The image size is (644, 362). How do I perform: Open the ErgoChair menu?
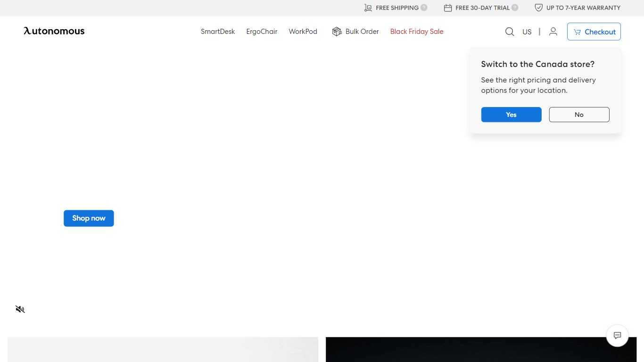[262, 32]
